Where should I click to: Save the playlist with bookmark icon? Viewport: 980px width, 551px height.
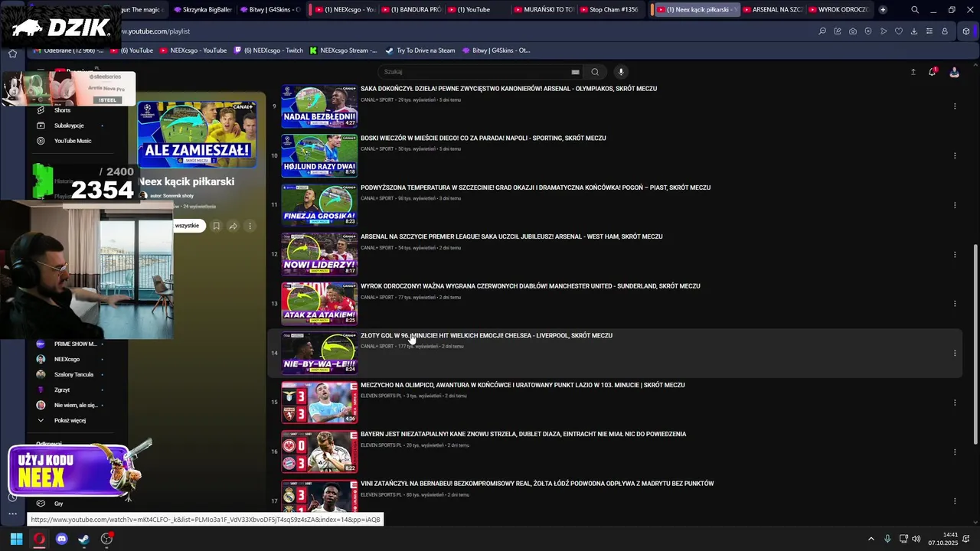216,226
